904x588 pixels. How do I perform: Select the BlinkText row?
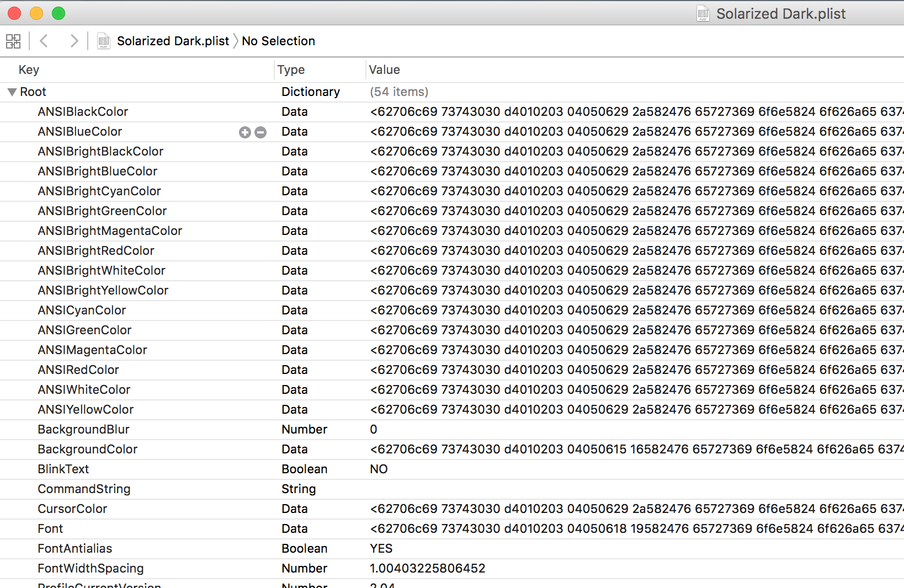[63, 469]
